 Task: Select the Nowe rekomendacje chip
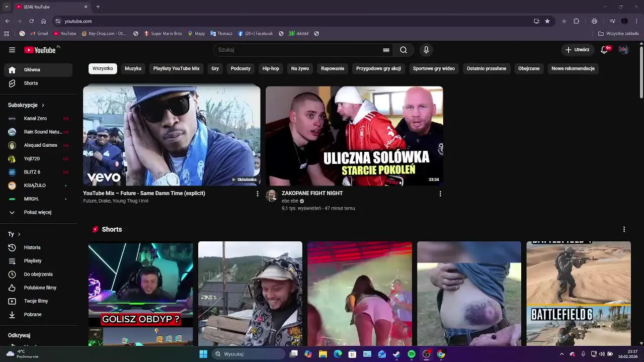coord(573,68)
